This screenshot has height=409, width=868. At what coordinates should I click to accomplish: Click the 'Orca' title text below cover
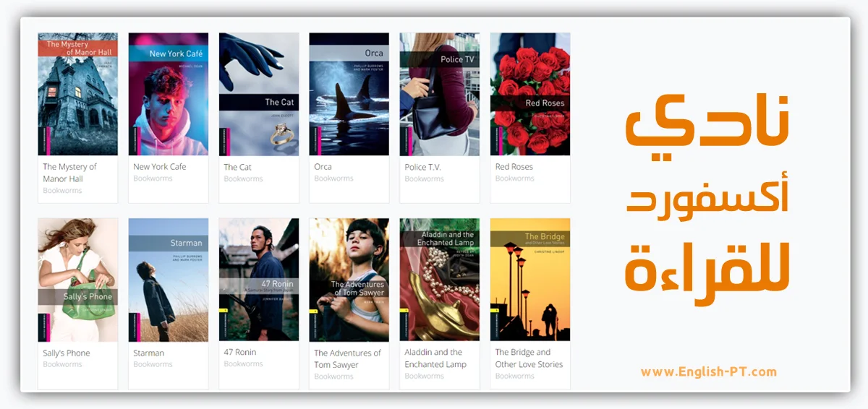[323, 167]
